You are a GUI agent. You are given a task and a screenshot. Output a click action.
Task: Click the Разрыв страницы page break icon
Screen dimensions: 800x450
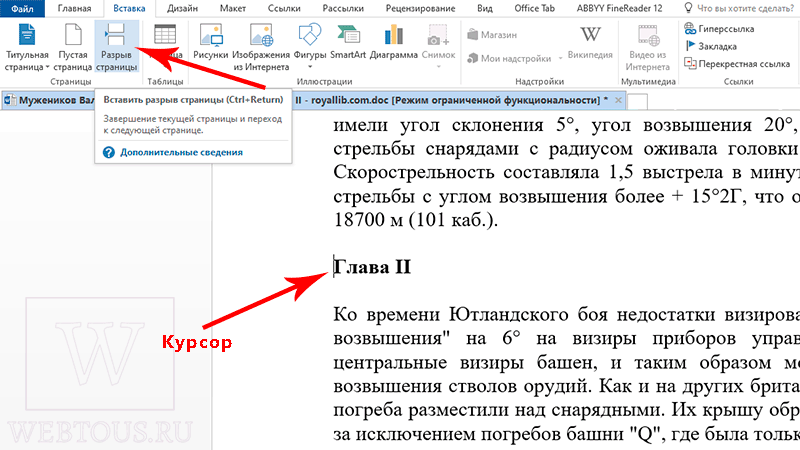(116, 47)
